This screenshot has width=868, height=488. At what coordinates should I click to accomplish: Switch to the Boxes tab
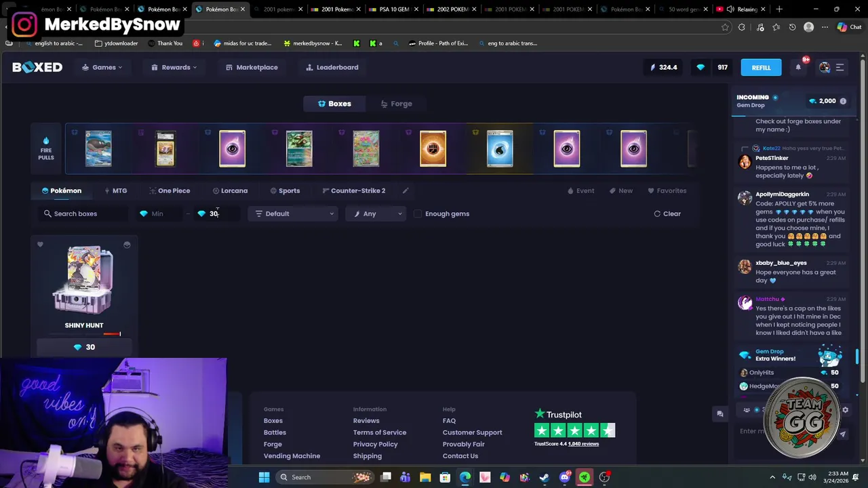pos(334,104)
